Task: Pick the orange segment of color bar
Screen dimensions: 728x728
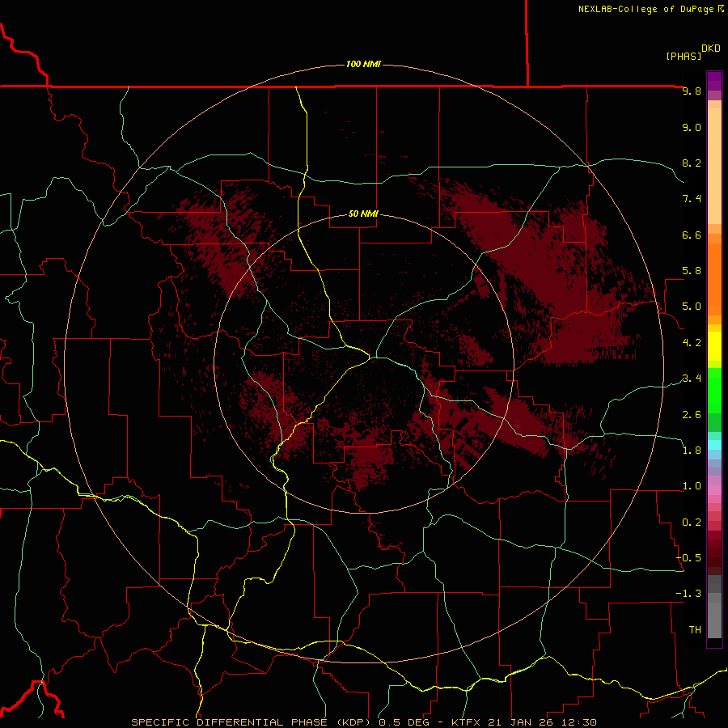Action: point(714,280)
